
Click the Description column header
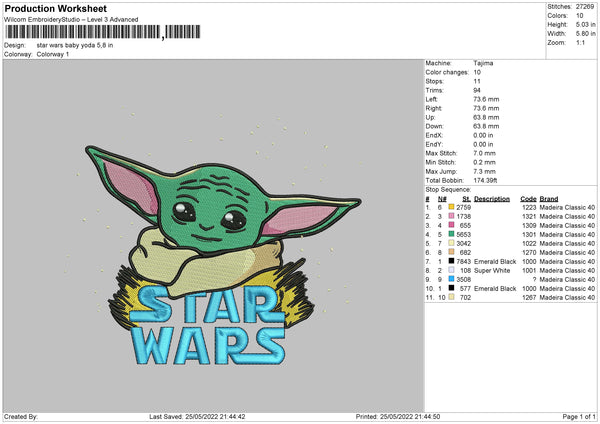click(492, 199)
